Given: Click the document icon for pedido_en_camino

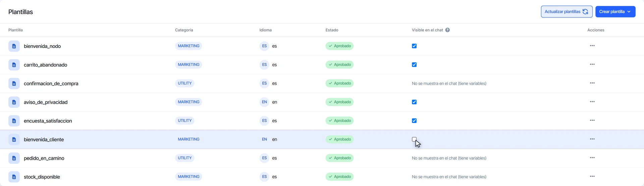Looking at the screenshot, I should [14, 158].
